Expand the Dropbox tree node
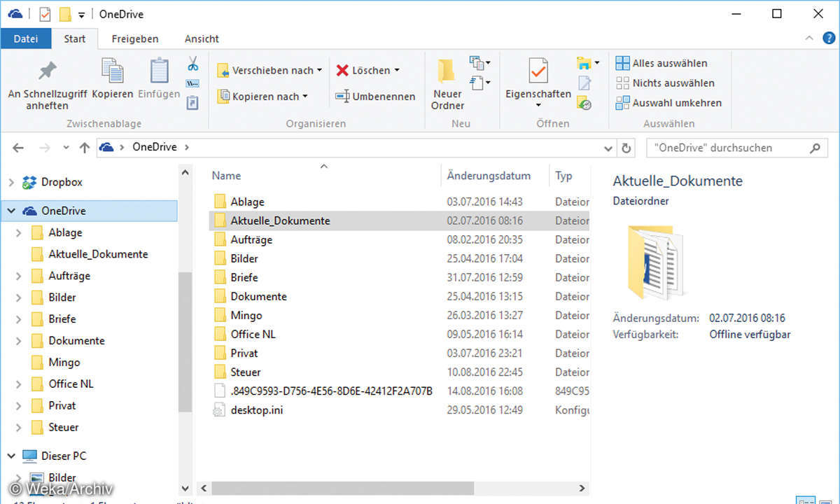 [x=11, y=183]
